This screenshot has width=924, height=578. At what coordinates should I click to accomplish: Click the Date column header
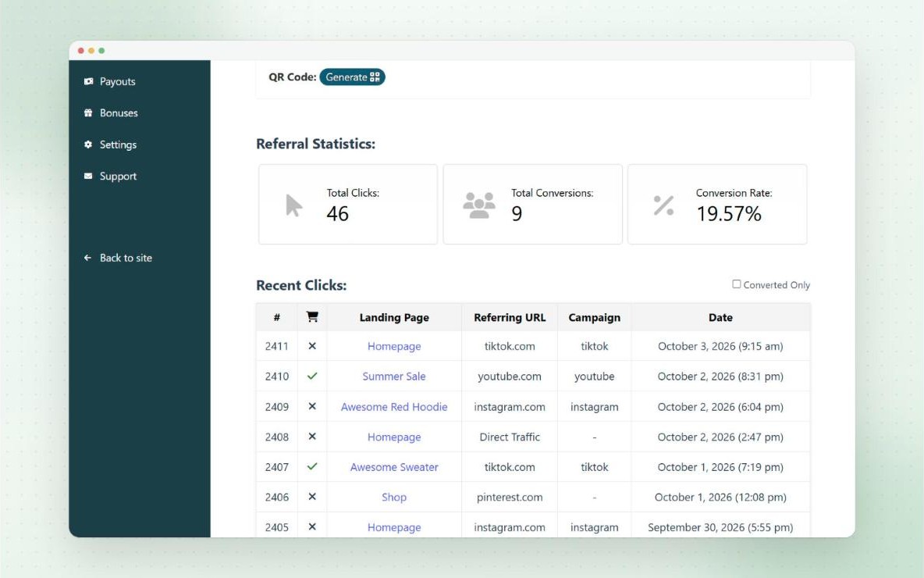click(x=720, y=317)
